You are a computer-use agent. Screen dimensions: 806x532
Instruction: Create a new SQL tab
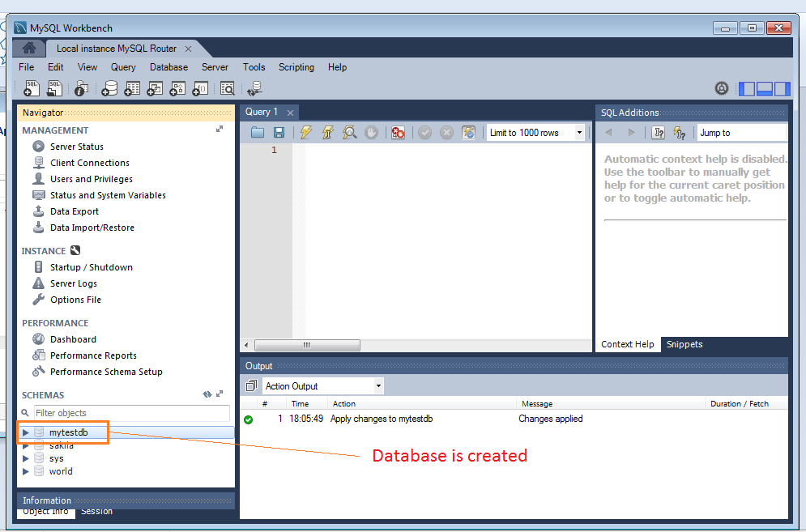[x=32, y=88]
